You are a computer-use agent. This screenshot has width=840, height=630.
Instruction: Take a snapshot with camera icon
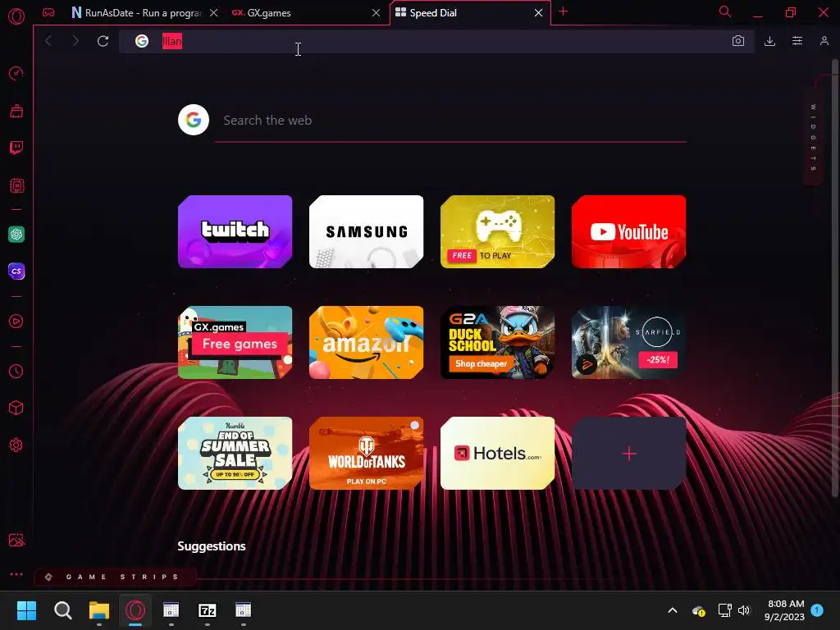738,41
